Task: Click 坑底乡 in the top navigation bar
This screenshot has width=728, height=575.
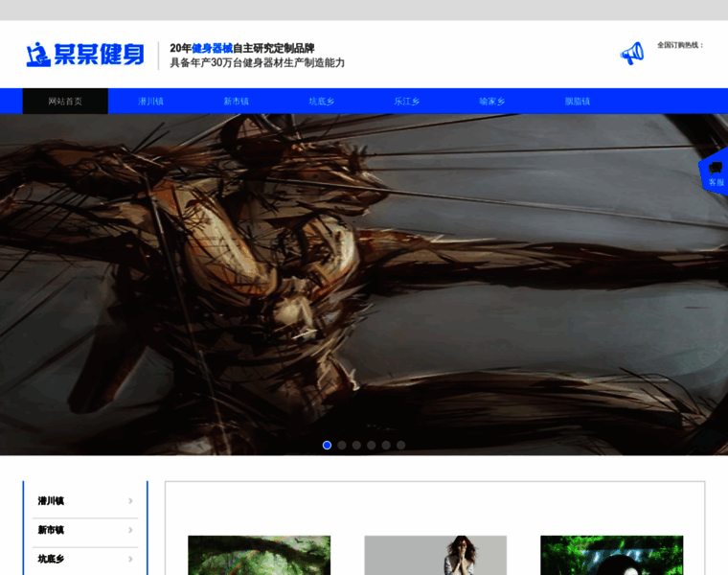Action: [321, 102]
